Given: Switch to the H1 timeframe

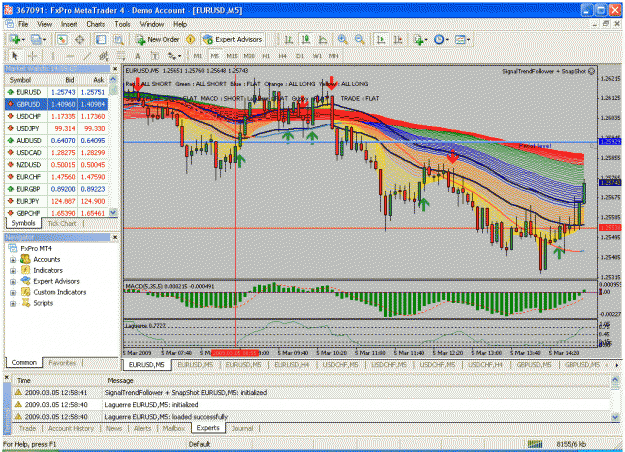Looking at the screenshot, I should (x=266, y=56).
